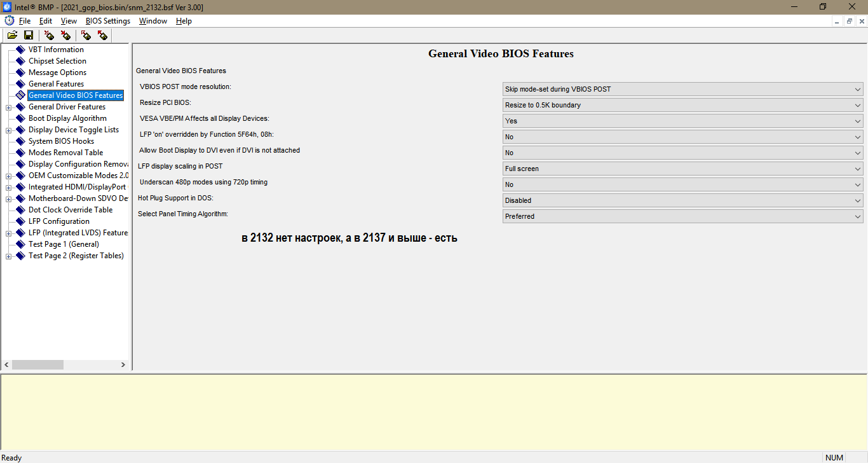The width and height of the screenshot is (868, 463).
Task: Click the diamond icon beside VBT Information
Action: coord(20,50)
